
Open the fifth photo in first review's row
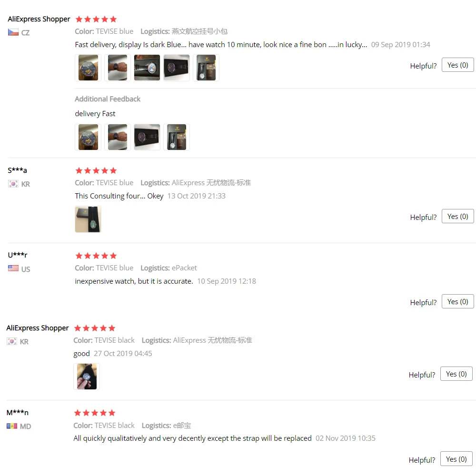(x=206, y=68)
